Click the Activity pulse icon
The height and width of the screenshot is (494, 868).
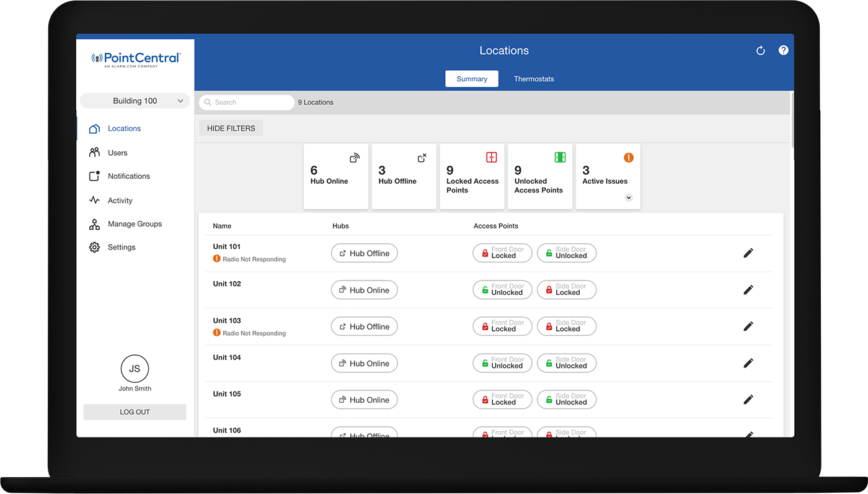(x=94, y=200)
